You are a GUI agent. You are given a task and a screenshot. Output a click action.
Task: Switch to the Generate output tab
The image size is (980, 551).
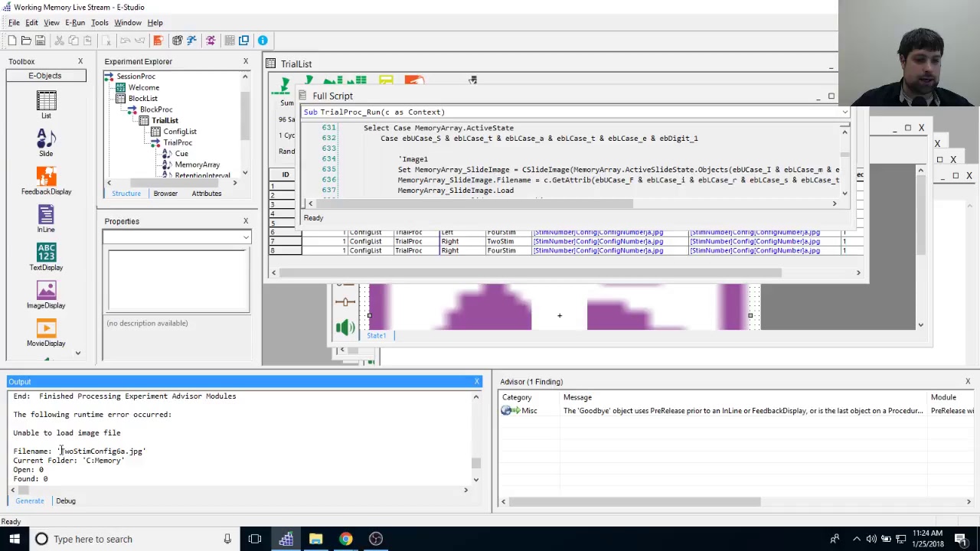point(30,501)
